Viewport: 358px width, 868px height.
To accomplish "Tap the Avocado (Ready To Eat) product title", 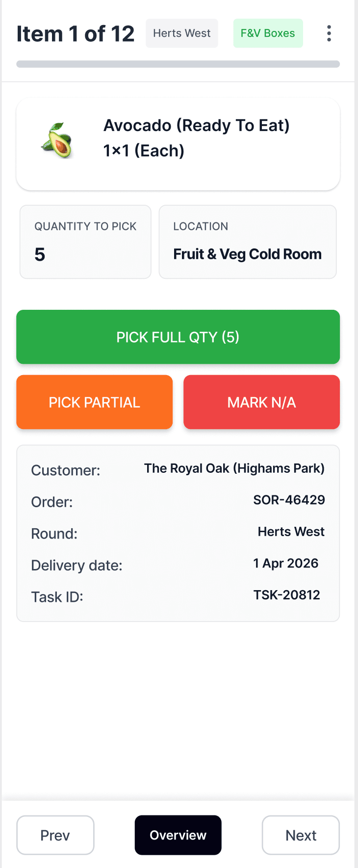I will pos(196,125).
